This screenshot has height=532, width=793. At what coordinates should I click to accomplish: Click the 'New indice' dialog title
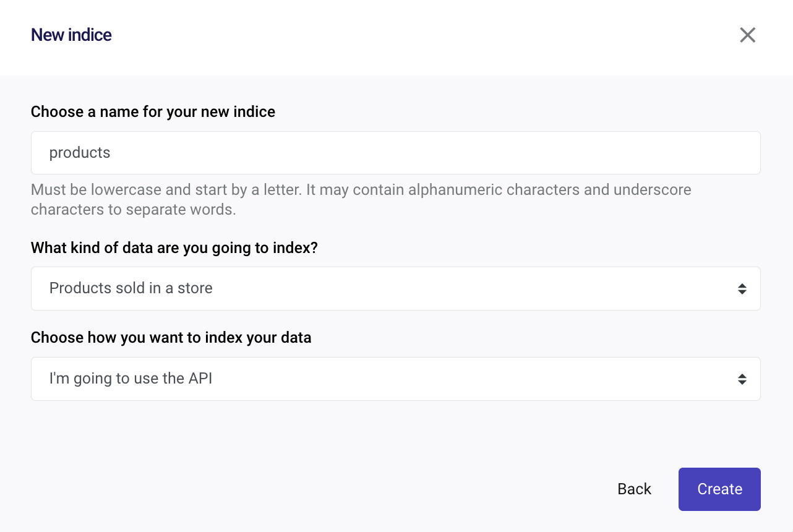[71, 35]
